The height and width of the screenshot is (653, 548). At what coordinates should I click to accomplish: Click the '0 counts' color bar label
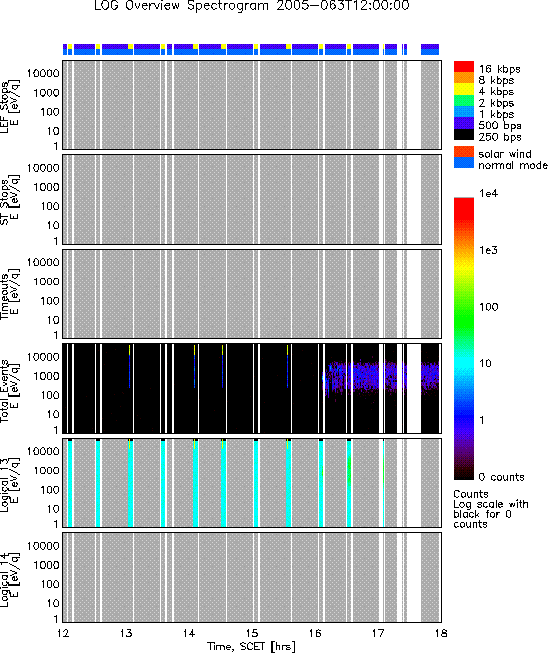pyautogui.click(x=501, y=477)
